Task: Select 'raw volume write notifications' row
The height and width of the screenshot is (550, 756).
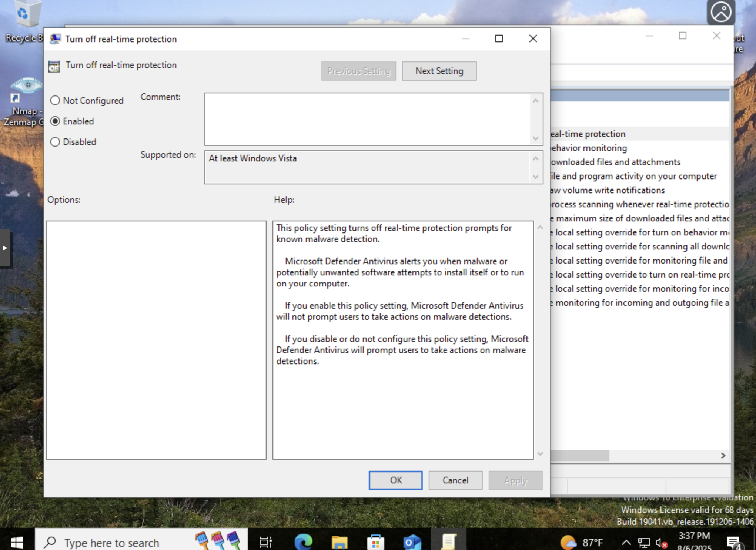Action: [x=640, y=190]
